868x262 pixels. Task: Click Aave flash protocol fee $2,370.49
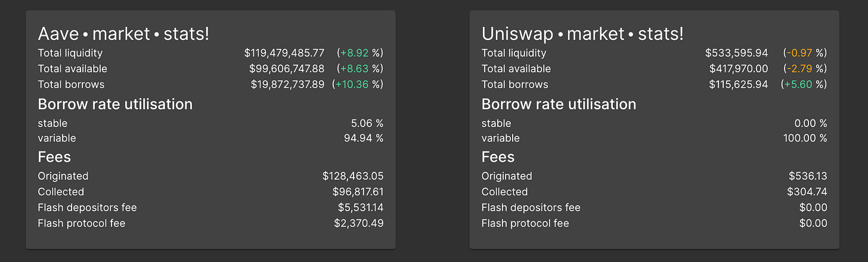tap(358, 223)
